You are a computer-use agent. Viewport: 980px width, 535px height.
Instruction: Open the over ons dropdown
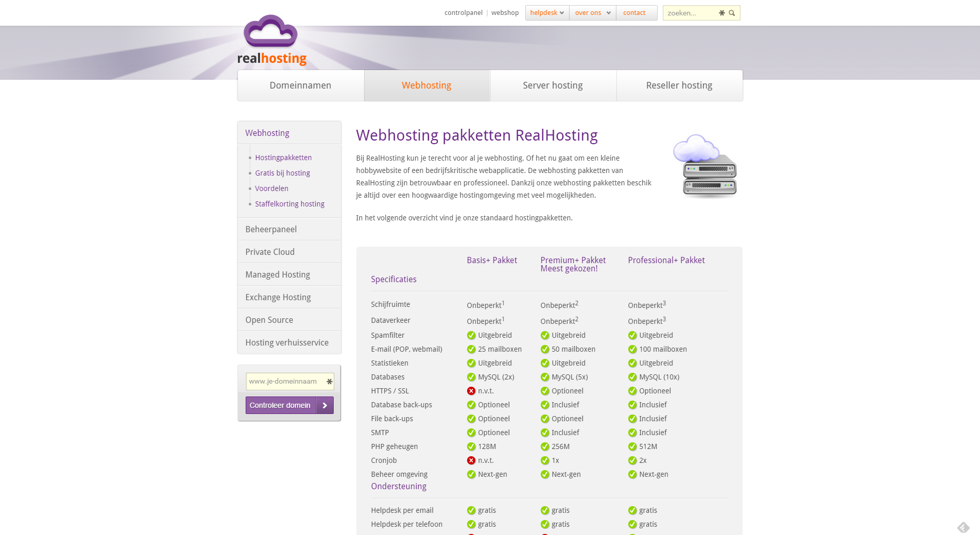(x=592, y=13)
